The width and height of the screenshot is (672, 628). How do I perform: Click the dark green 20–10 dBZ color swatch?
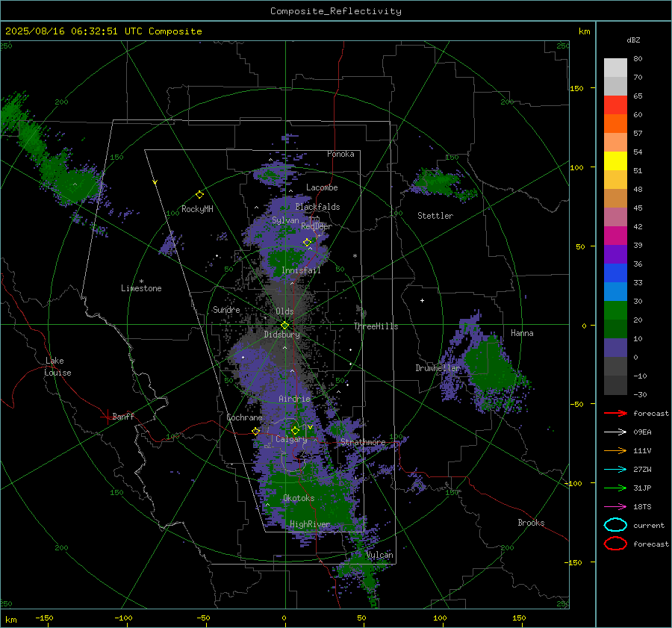tap(615, 329)
